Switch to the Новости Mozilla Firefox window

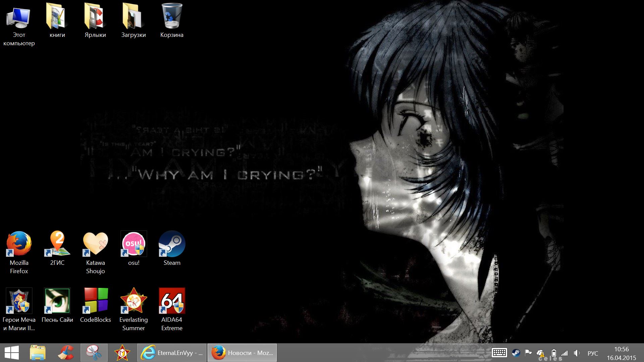(242, 353)
